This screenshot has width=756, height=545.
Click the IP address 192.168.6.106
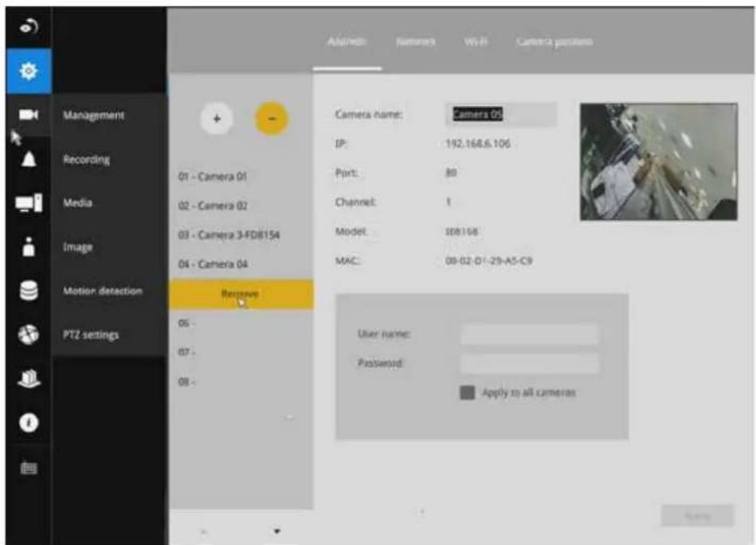pos(478,143)
